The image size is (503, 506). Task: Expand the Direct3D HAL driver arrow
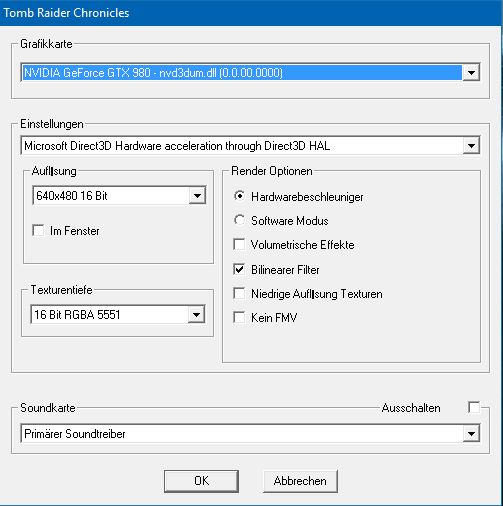click(x=471, y=145)
